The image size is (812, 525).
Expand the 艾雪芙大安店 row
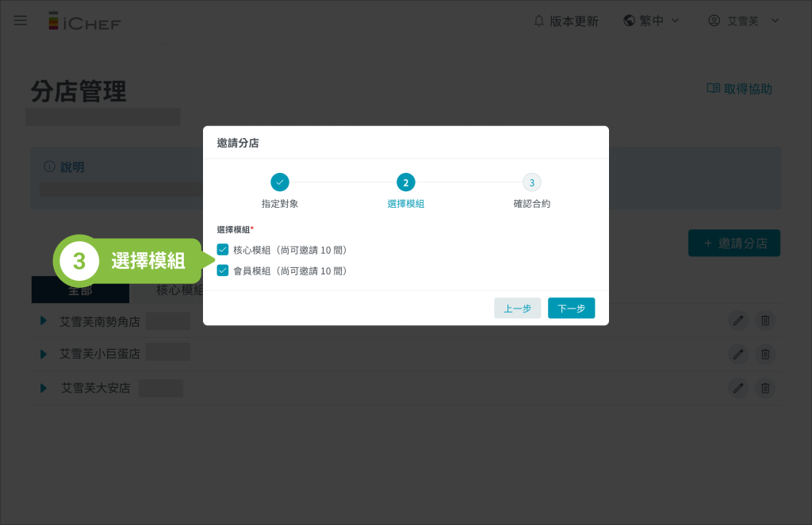[44, 388]
